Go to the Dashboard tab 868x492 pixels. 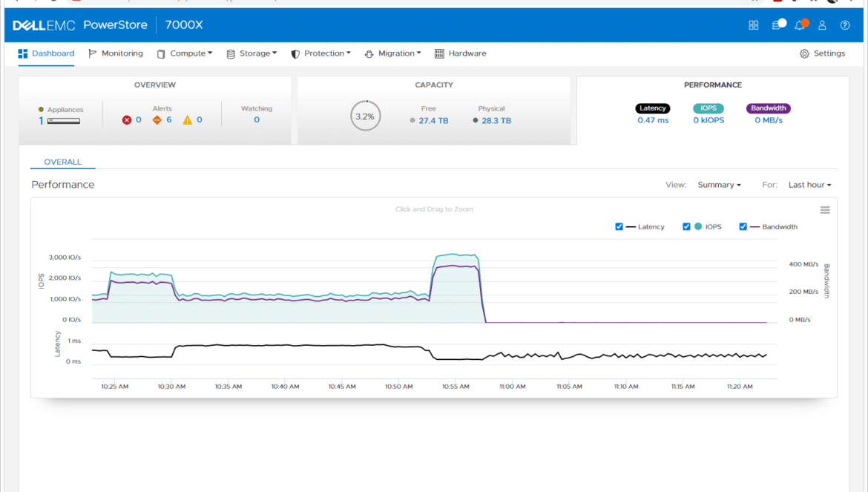(47, 53)
